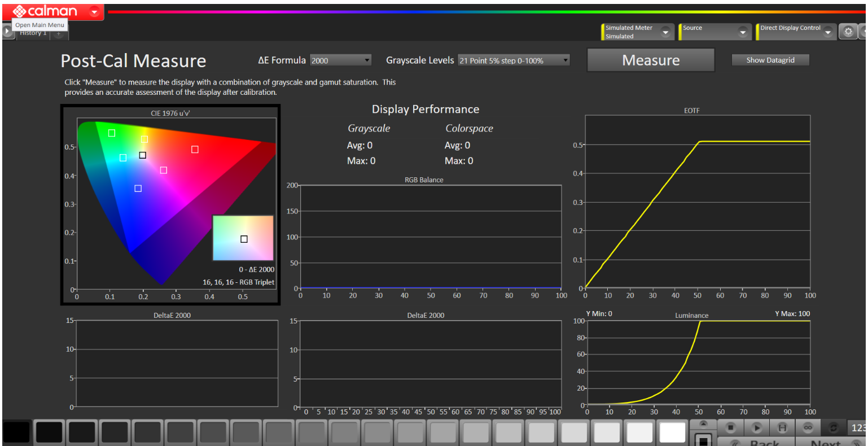Click the pattern window square icon

[x=703, y=440]
